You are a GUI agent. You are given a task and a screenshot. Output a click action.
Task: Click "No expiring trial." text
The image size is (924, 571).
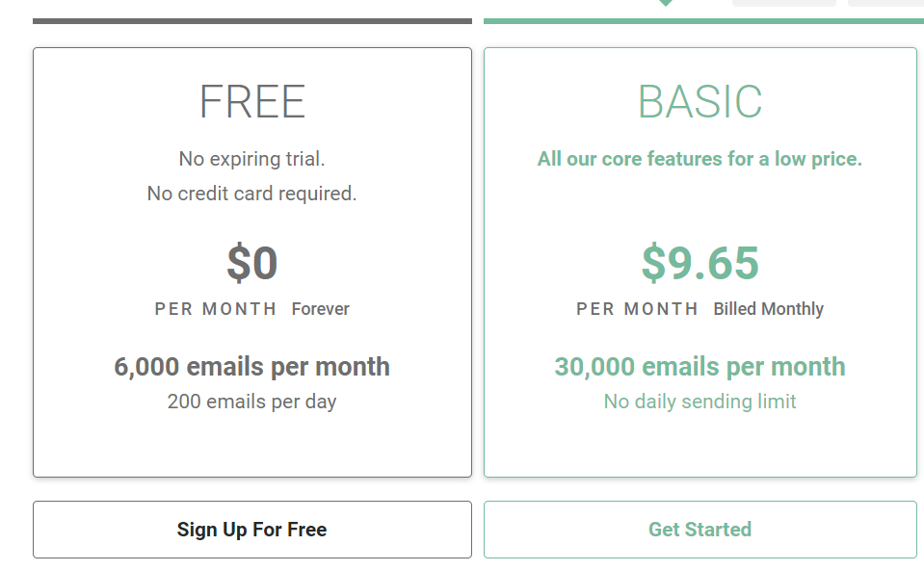[x=252, y=159]
